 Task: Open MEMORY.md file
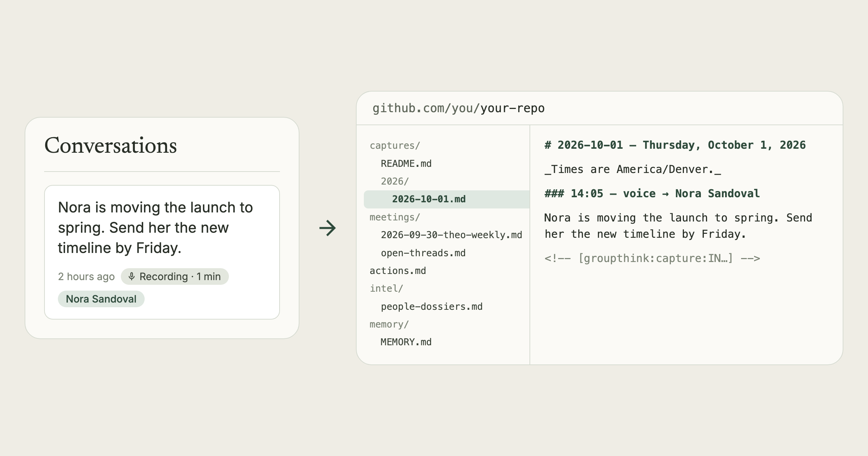click(406, 342)
